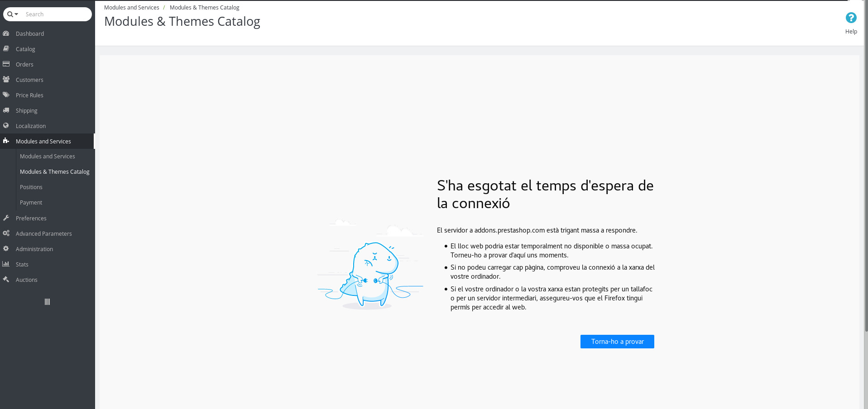Screen dimensions: 868x409
Task: Open the Payment submenu item
Action: point(31,203)
